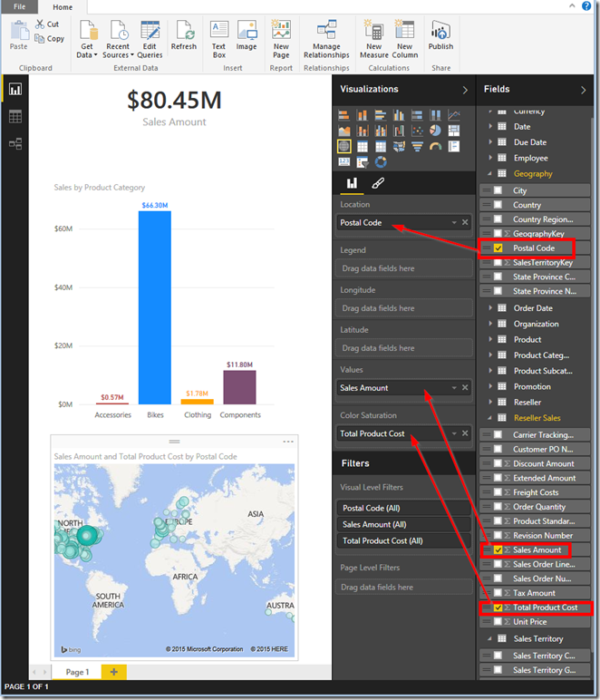The image size is (600, 700).
Task: Open the File tab
Action: [x=19, y=6]
